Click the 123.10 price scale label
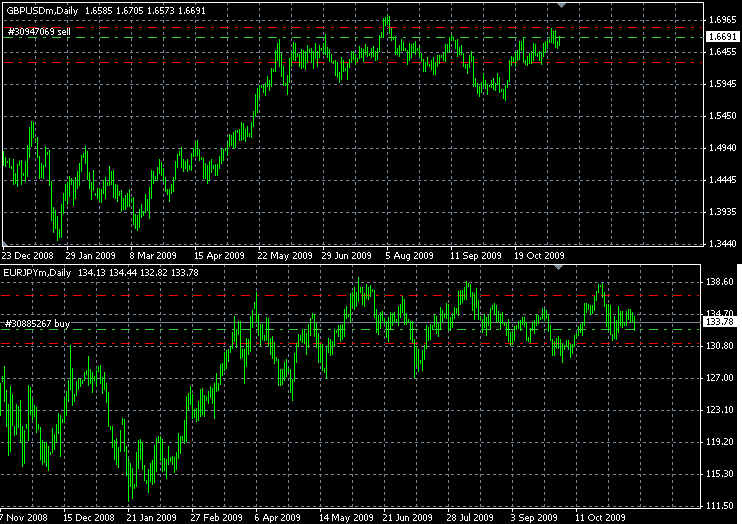The image size is (742, 524). coord(720,409)
